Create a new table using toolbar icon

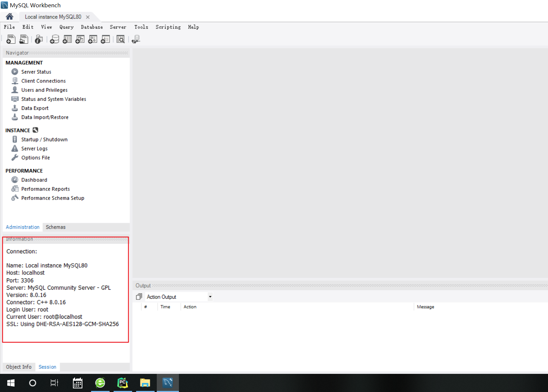(x=67, y=39)
